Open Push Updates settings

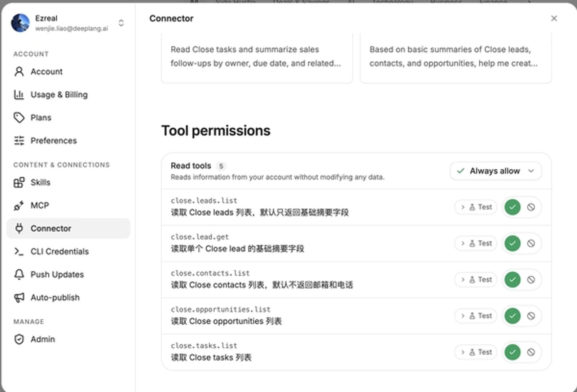[x=69, y=275]
